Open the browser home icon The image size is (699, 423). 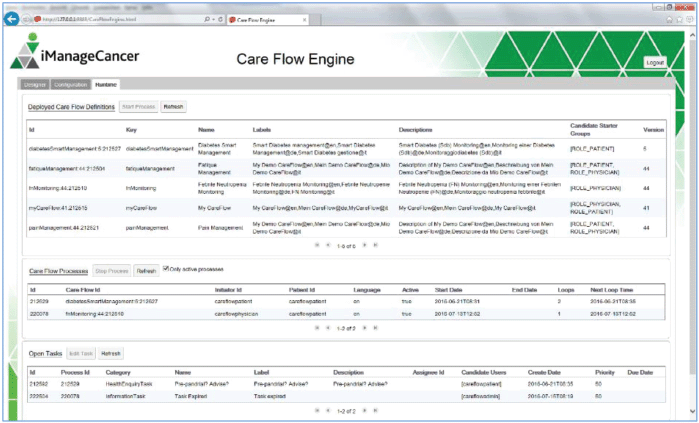coord(669,20)
